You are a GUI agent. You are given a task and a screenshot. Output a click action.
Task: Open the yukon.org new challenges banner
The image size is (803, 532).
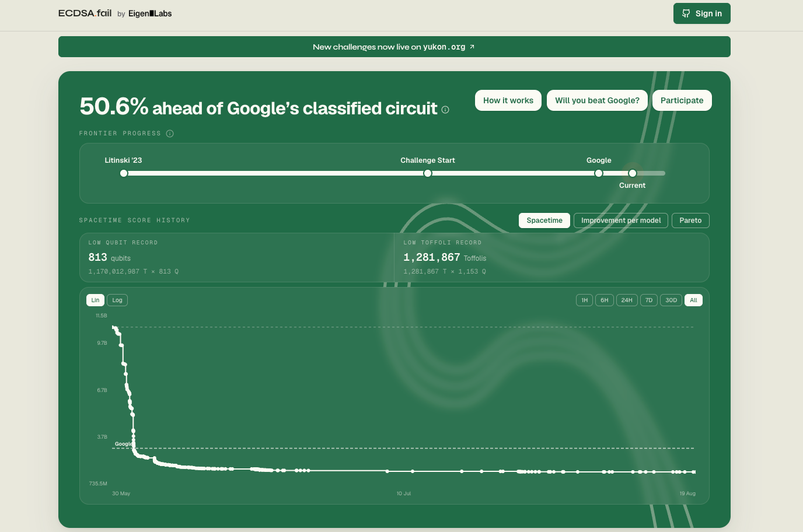point(394,47)
